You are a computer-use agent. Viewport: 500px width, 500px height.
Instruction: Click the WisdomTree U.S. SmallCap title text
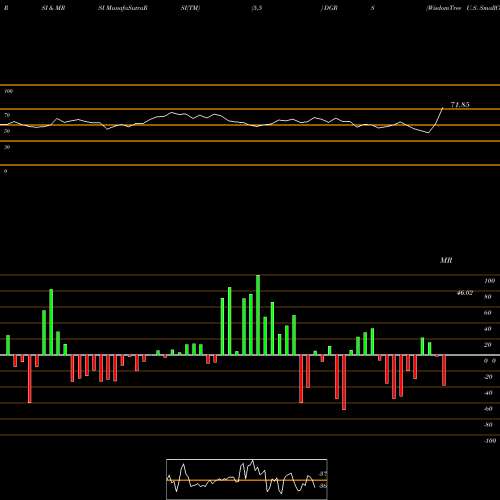click(463, 8)
